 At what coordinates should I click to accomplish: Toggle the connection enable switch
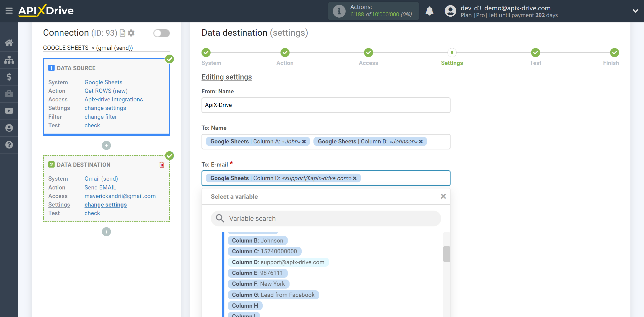click(162, 33)
